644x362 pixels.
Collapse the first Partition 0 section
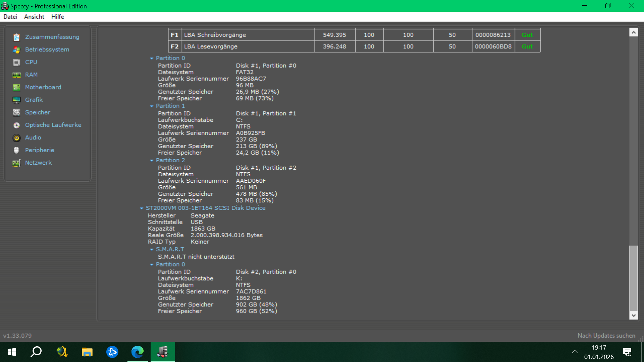click(152, 58)
